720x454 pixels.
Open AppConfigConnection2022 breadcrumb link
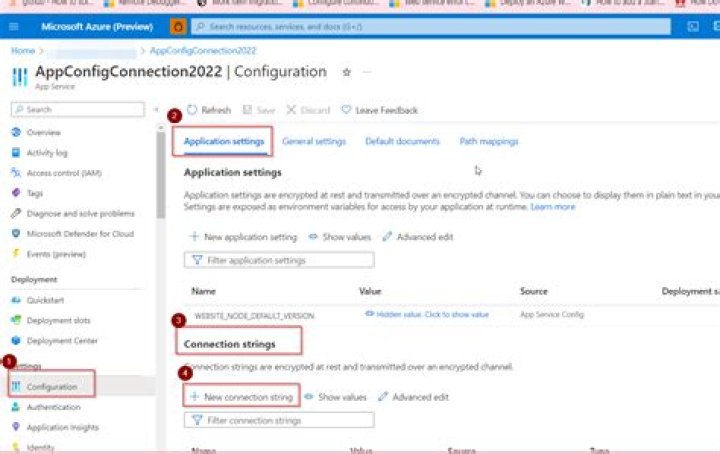203,50
